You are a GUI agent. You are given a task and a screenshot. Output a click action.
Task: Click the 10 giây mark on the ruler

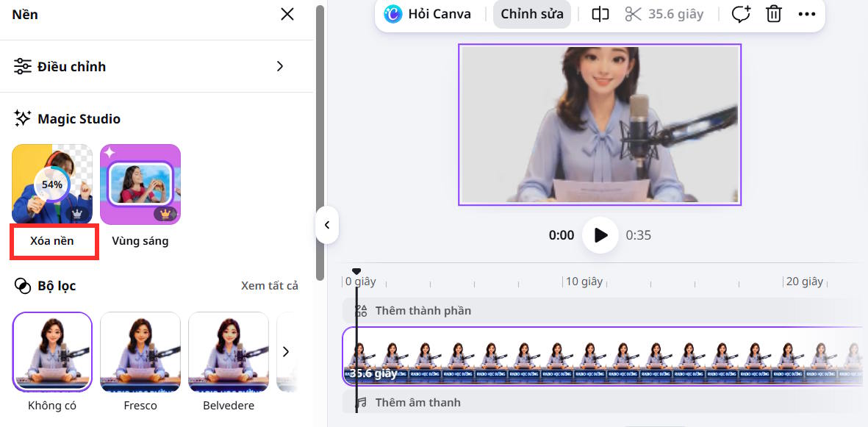(x=584, y=281)
